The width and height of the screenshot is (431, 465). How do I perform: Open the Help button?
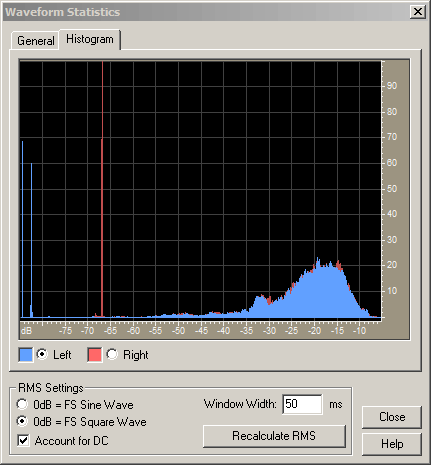tap(392, 444)
